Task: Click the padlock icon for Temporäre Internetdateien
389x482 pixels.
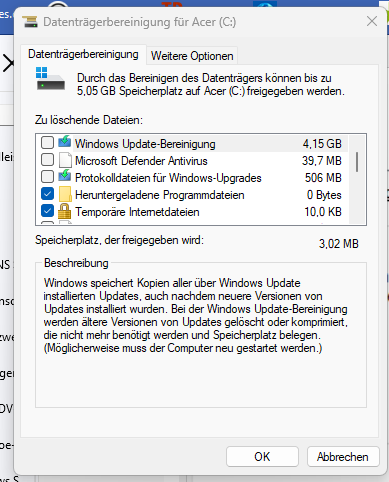Action: tap(64, 211)
